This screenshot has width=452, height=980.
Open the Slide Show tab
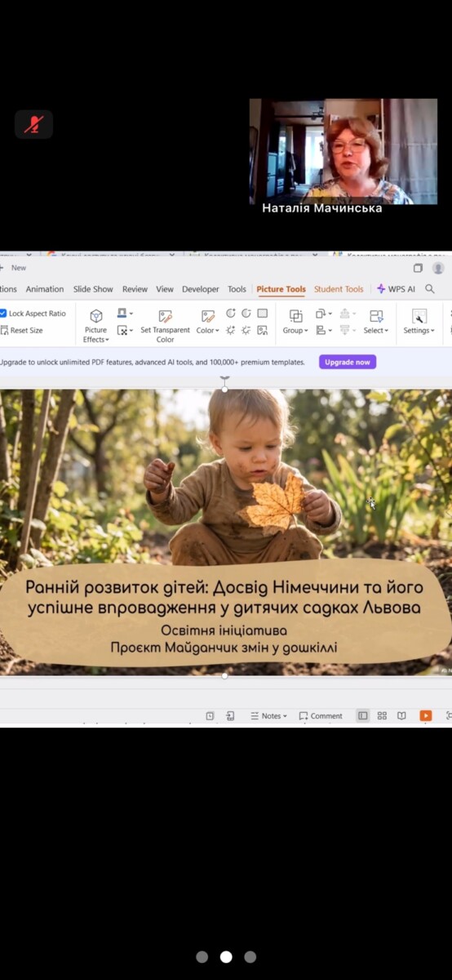pos(93,289)
